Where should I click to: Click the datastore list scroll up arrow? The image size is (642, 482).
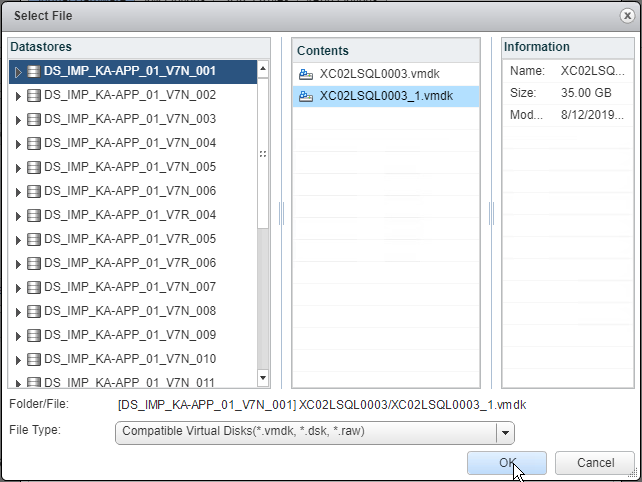tap(263, 69)
